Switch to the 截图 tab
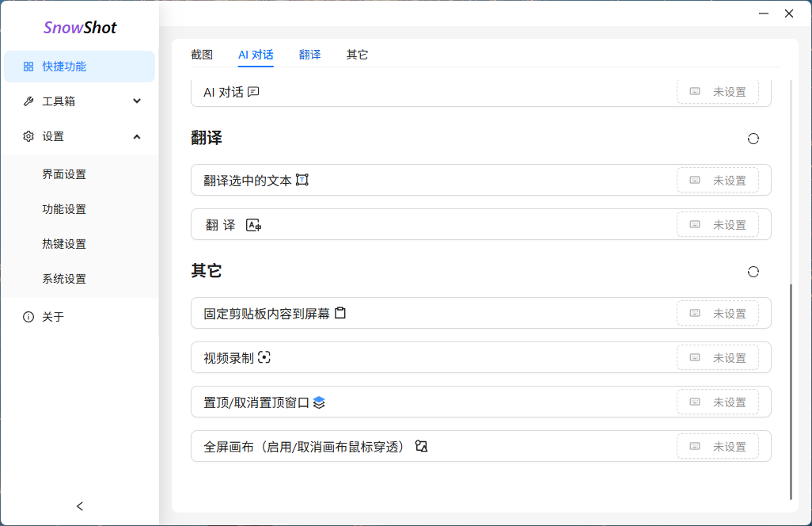This screenshot has width=812, height=526. 202,55
